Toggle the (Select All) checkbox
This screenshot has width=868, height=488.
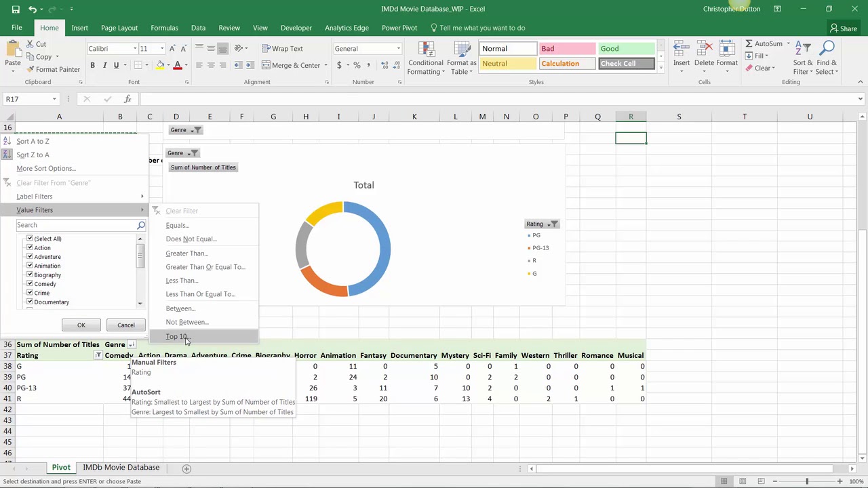(30, 239)
